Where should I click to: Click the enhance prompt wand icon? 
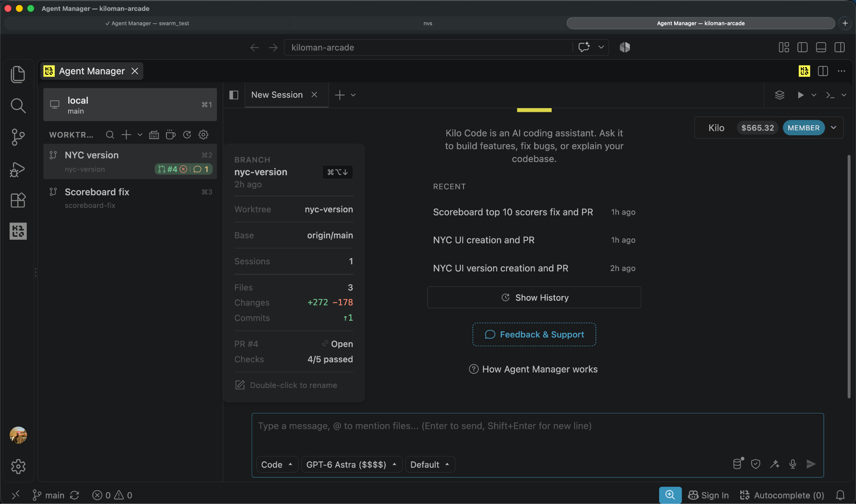tap(774, 464)
